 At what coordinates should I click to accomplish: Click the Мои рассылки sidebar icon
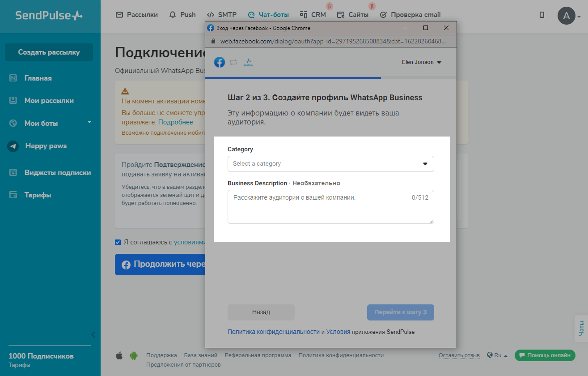tap(13, 101)
